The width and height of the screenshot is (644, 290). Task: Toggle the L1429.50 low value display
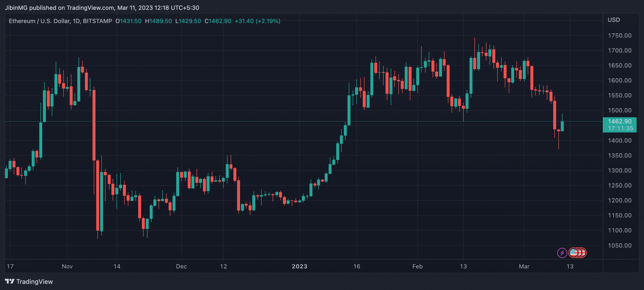point(188,21)
